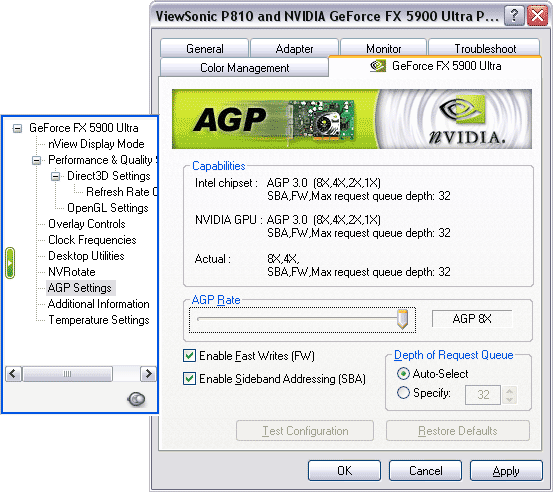
Task: Click the Apply button
Action: point(506,470)
